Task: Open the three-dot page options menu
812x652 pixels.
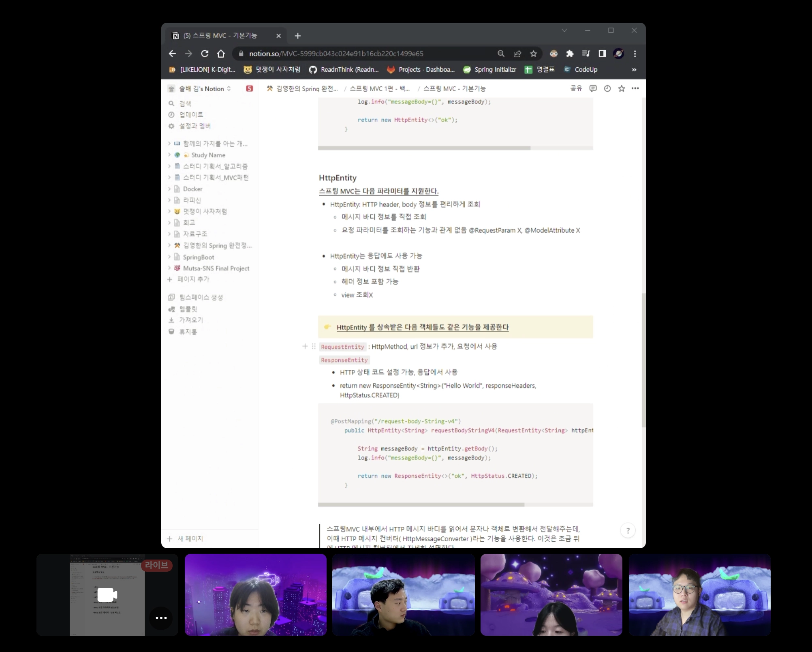Action: point(635,88)
